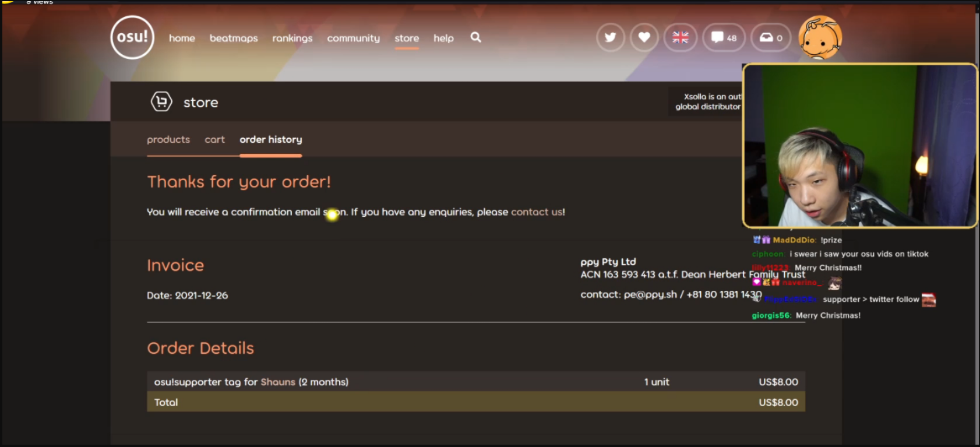Image resolution: width=980 pixels, height=447 pixels.
Task: Click the Total row label
Action: 166,402
